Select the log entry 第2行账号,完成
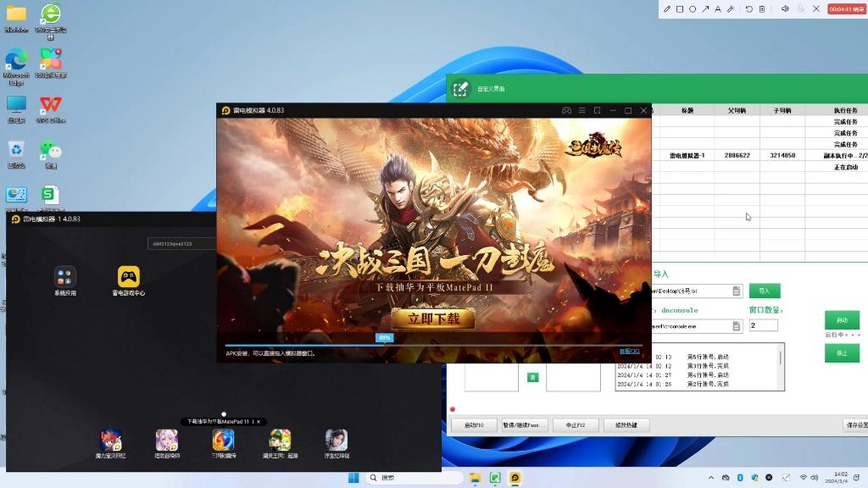Image resolution: width=868 pixels, height=488 pixels. (708, 384)
